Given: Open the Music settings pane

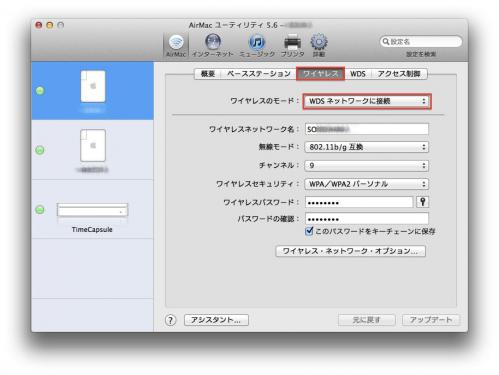Looking at the screenshot, I should click(x=257, y=45).
